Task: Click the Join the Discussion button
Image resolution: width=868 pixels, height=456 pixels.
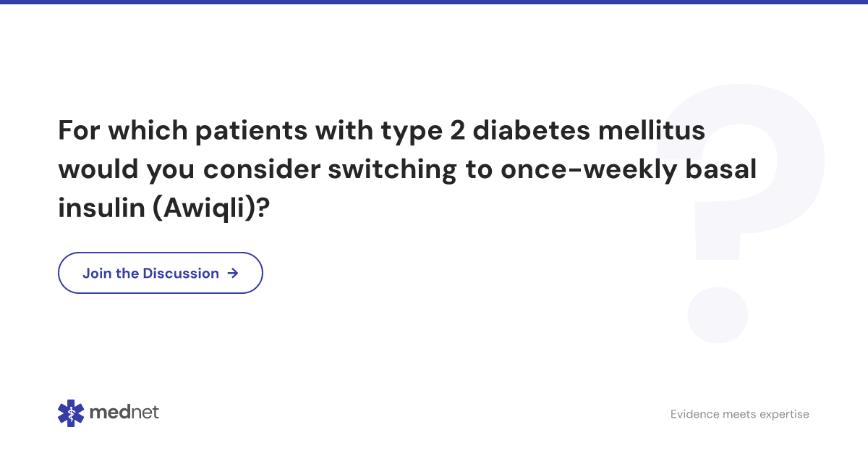Action: coord(160,273)
